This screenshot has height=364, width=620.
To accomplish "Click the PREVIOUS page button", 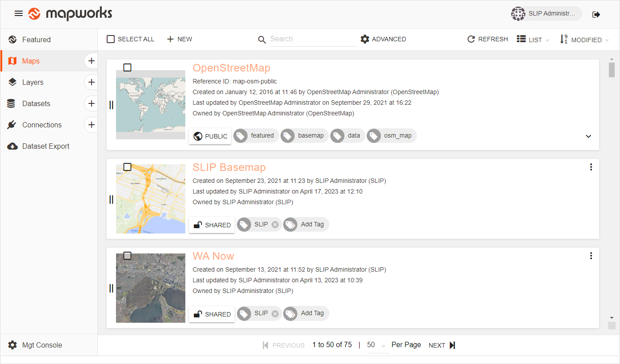I will tap(284, 345).
